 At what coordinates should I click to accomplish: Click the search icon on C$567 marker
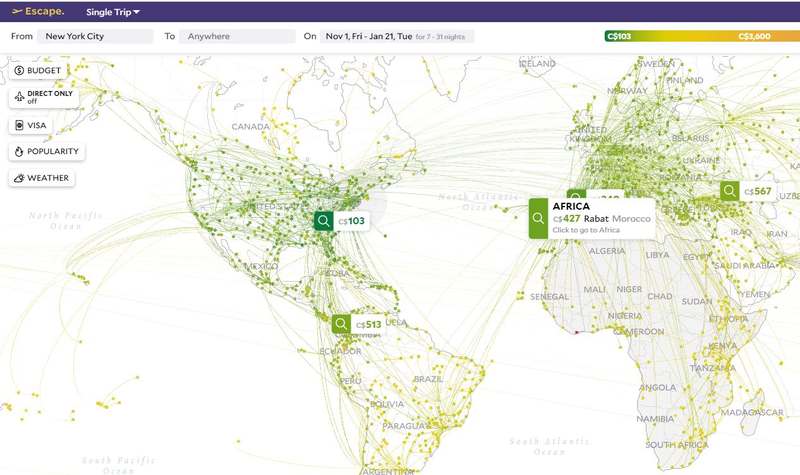(730, 191)
